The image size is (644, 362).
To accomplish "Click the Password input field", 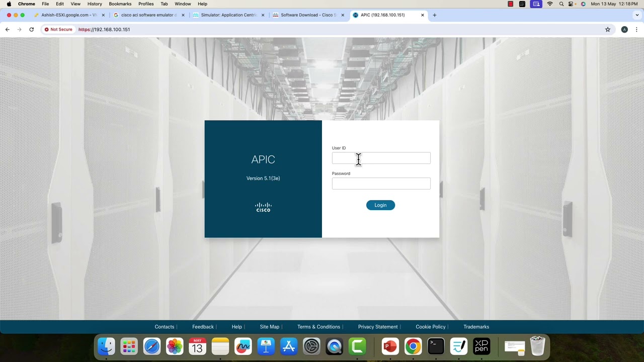I will tap(381, 184).
